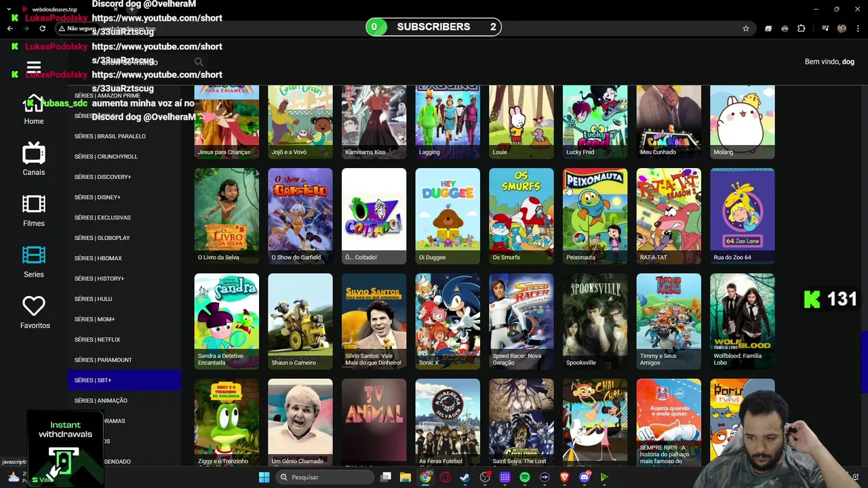Viewport: 868px width, 488px height.
Task: Select SÉRIES | DISNEY+ category
Action: pos(125,197)
